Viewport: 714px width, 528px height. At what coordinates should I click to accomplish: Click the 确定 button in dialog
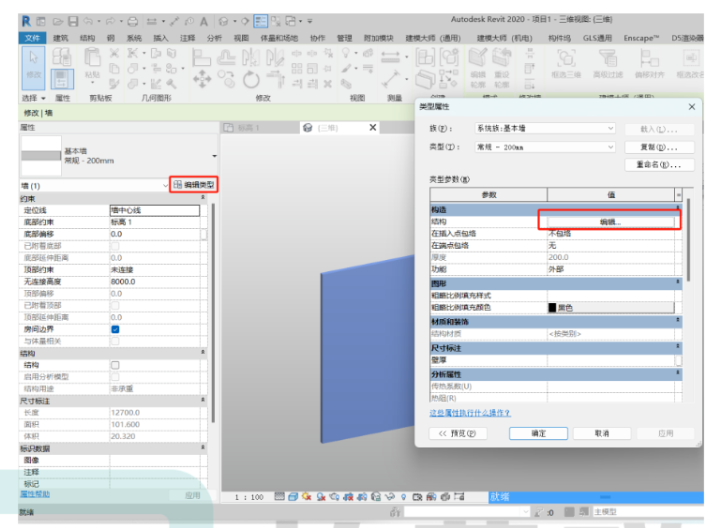tap(538, 433)
